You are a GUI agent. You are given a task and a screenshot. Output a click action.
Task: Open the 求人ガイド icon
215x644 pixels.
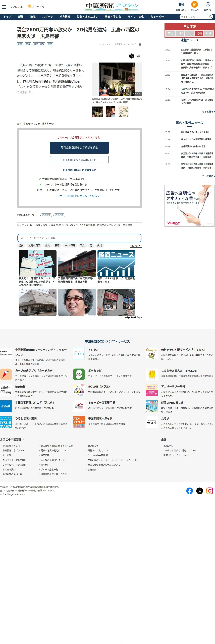[x=79, y=422]
